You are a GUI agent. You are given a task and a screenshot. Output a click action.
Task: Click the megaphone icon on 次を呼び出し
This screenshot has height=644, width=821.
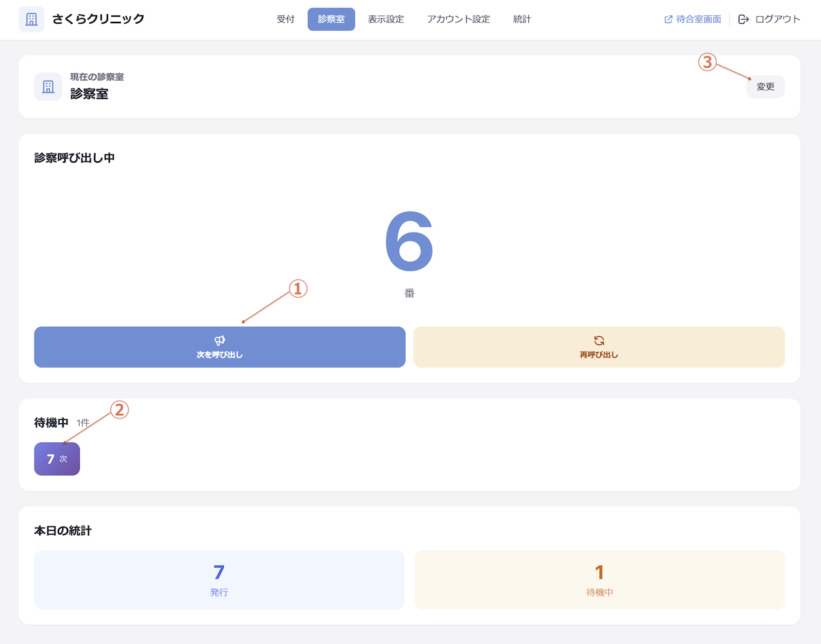point(219,341)
